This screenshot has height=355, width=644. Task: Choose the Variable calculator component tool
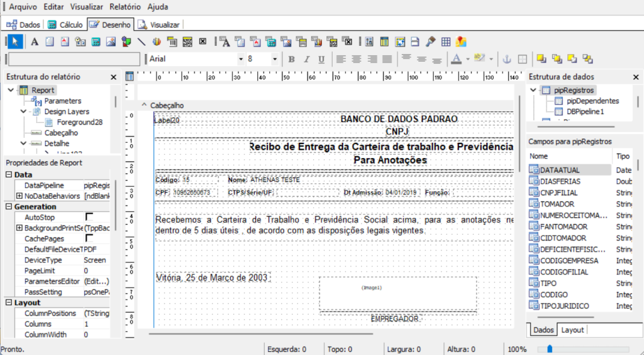click(x=96, y=42)
